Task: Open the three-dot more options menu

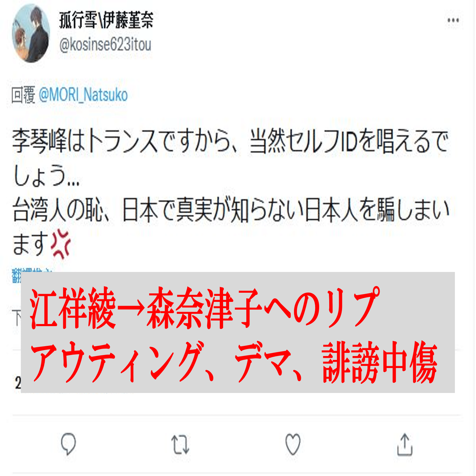Action: click(453, 20)
